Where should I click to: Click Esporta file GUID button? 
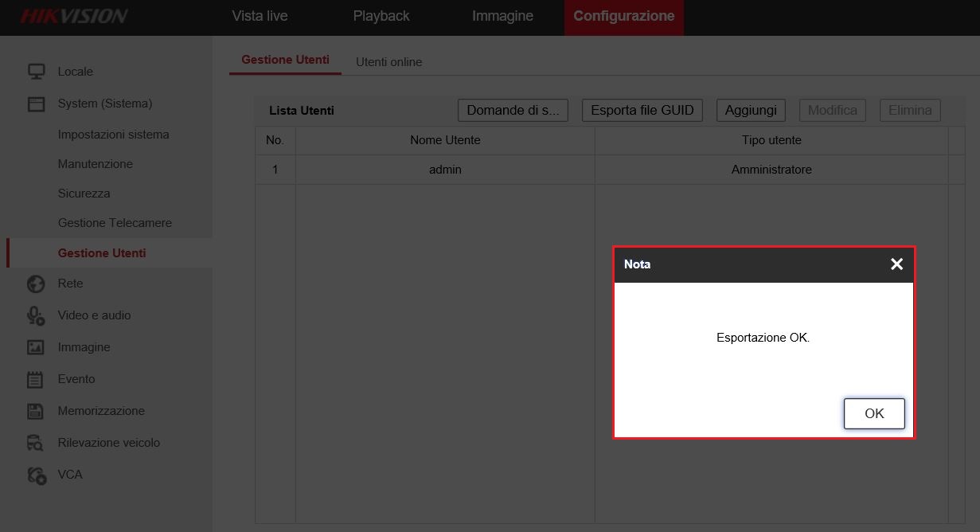point(642,110)
